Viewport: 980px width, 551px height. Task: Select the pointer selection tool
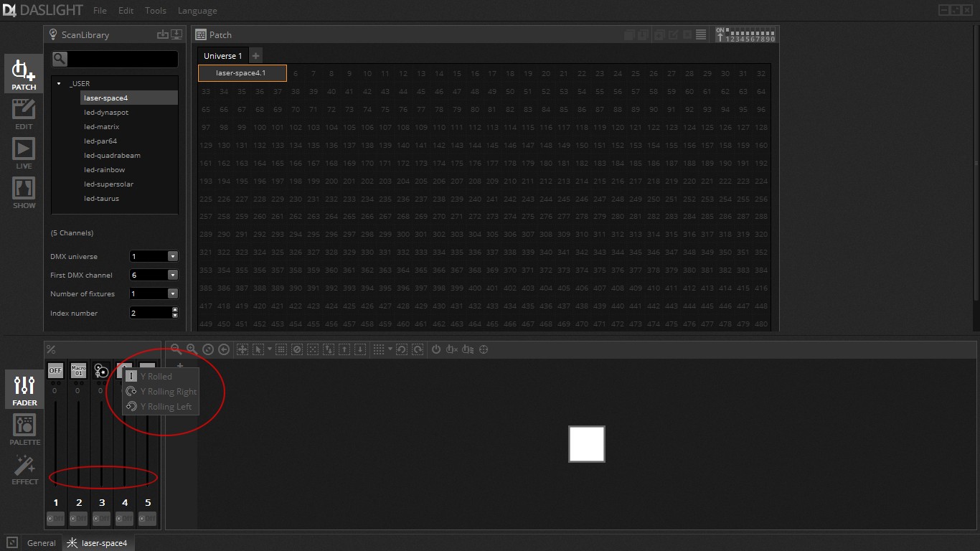(x=258, y=349)
